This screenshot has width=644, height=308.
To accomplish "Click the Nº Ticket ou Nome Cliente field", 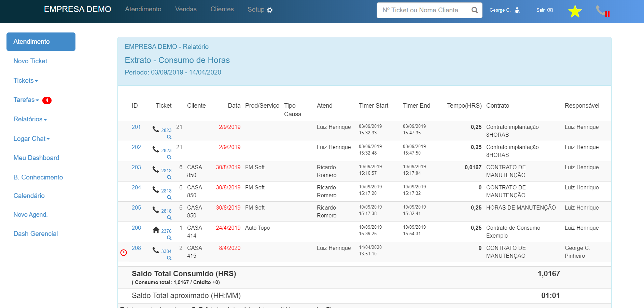I will 429,10.
